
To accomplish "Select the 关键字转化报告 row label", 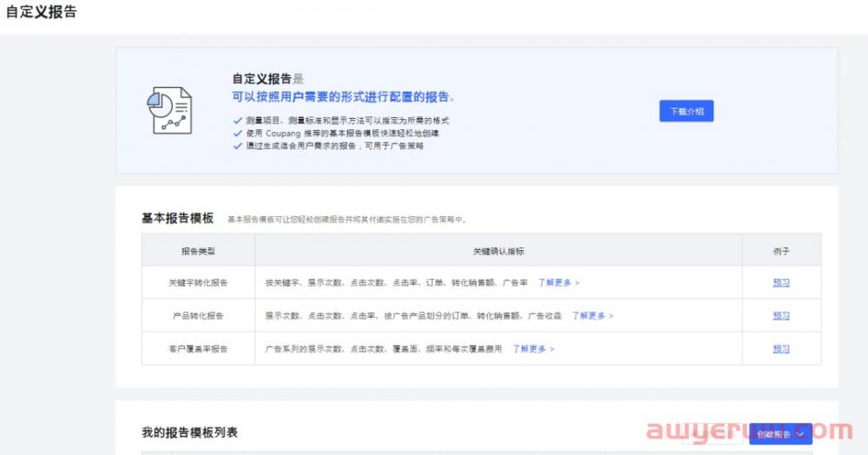I will coord(198,283).
